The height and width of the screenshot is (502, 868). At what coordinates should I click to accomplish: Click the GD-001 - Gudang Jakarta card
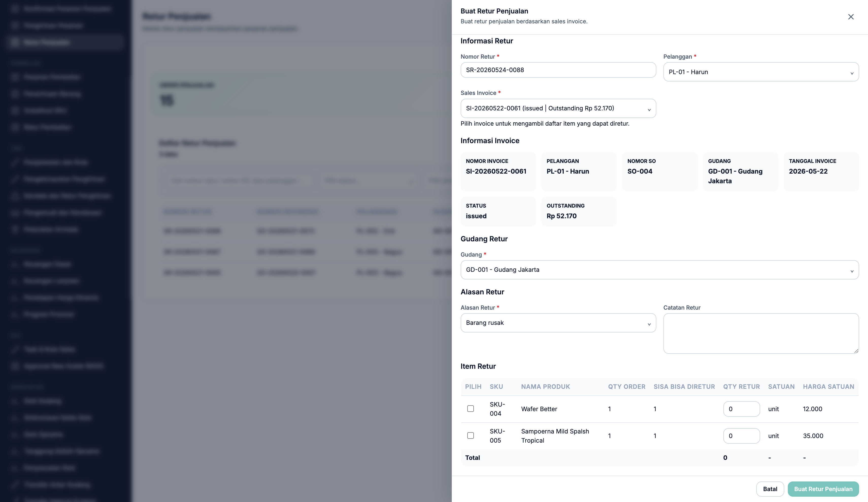pyautogui.click(x=740, y=172)
